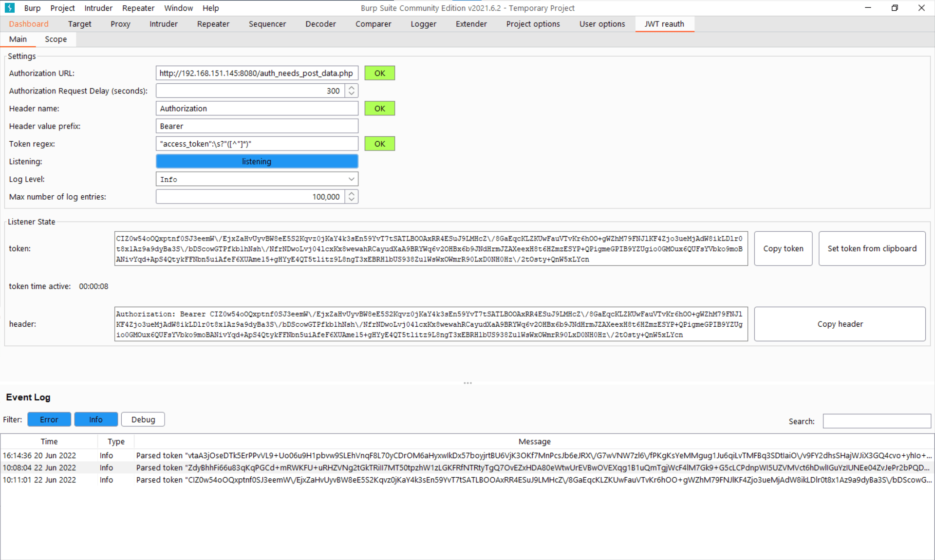Viewport: 935px width, 560px height.
Task: Click the Token regex input field
Action: (x=257, y=144)
